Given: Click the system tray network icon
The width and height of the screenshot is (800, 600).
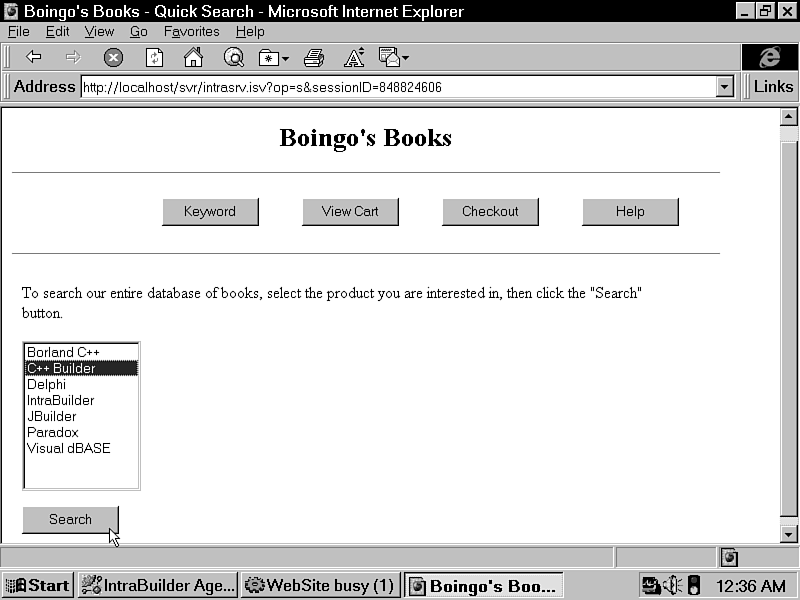Looking at the screenshot, I should (651, 585).
